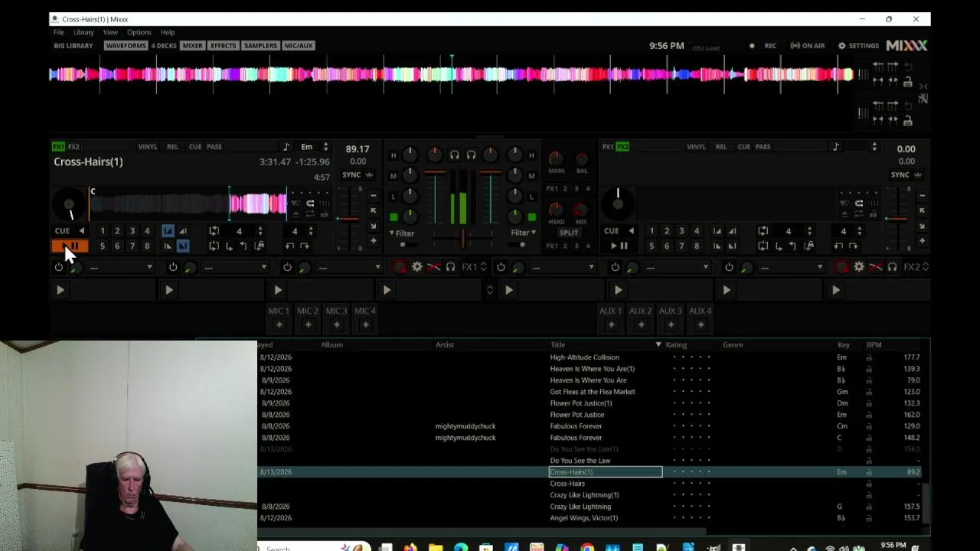Viewport: 980px width, 551px height.
Task: Click the deck 2 tempo rate slider
Action: pyautogui.click(x=897, y=218)
